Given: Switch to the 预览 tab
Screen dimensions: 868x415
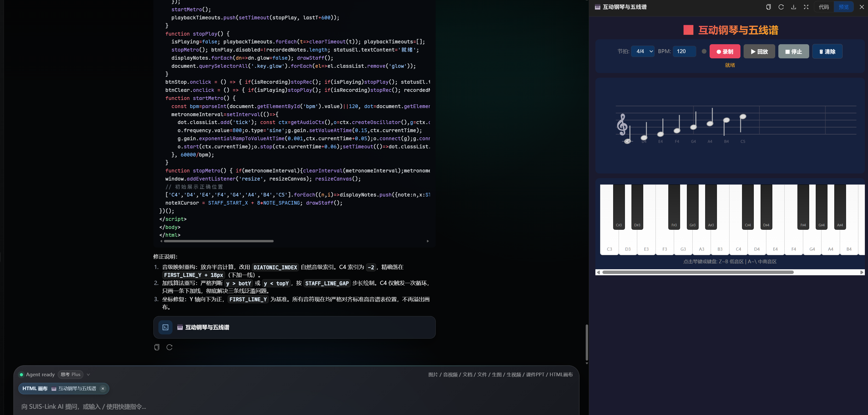Looking at the screenshot, I should point(843,7).
